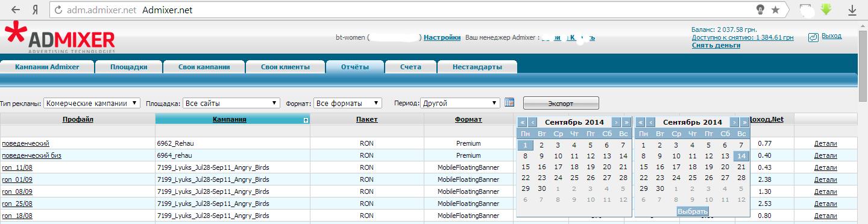Open the Тип рекламы dropdown

tap(92, 103)
